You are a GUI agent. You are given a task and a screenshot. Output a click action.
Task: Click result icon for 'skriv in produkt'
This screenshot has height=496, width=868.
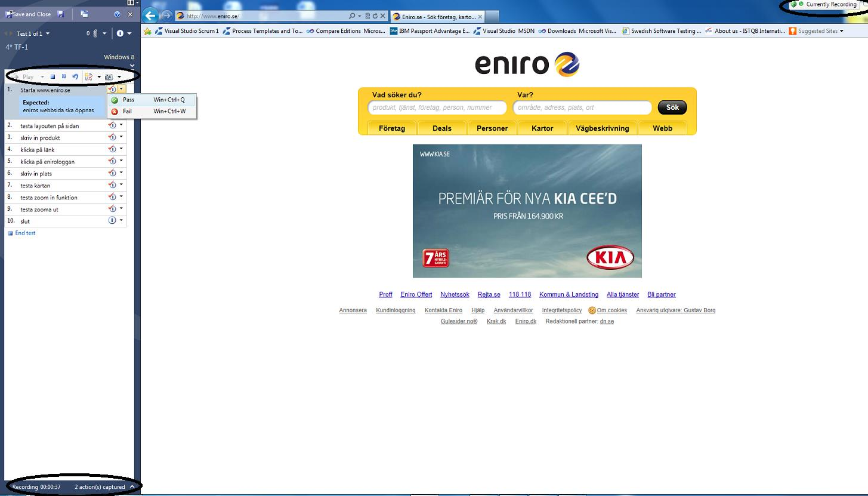[x=112, y=137]
